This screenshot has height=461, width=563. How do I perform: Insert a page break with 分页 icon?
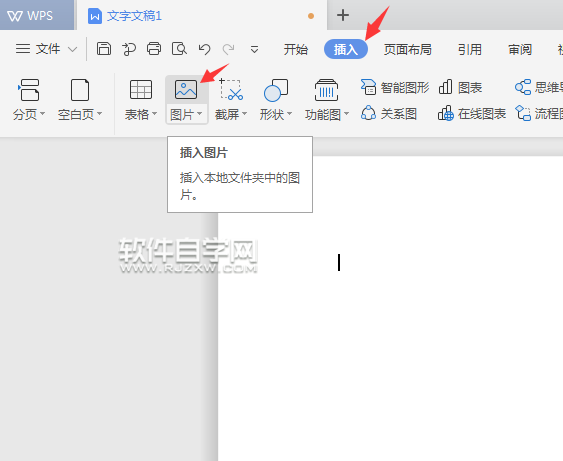pos(29,90)
